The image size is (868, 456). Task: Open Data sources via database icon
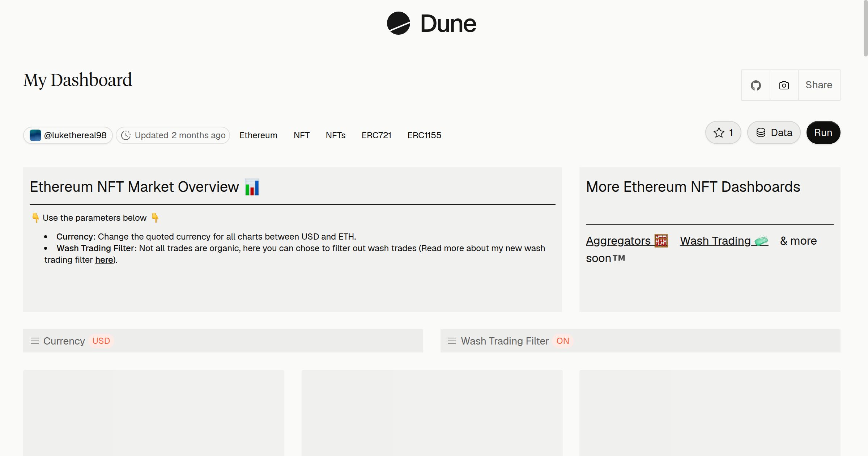[x=761, y=132]
